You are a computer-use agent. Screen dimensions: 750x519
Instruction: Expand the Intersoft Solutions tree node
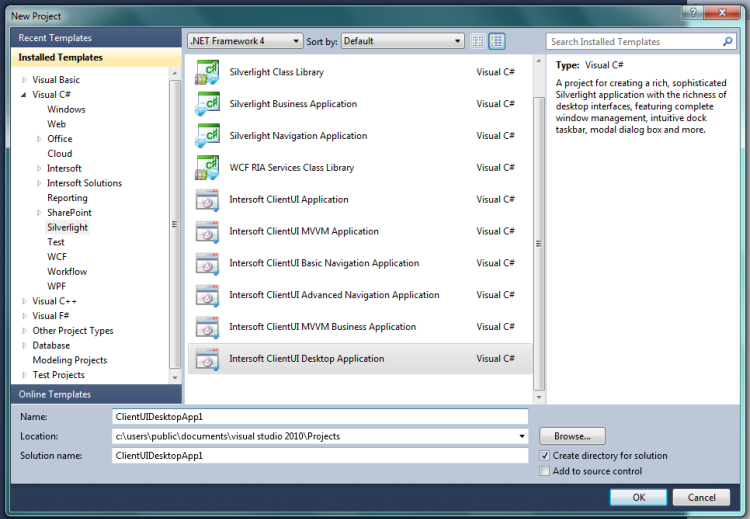coord(39,183)
